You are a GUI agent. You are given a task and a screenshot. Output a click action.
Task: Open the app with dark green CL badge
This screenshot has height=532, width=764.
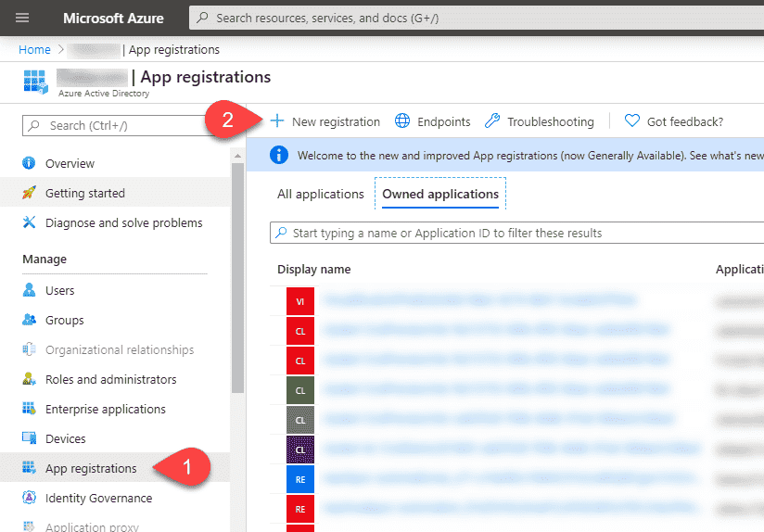[x=300, y=390]
